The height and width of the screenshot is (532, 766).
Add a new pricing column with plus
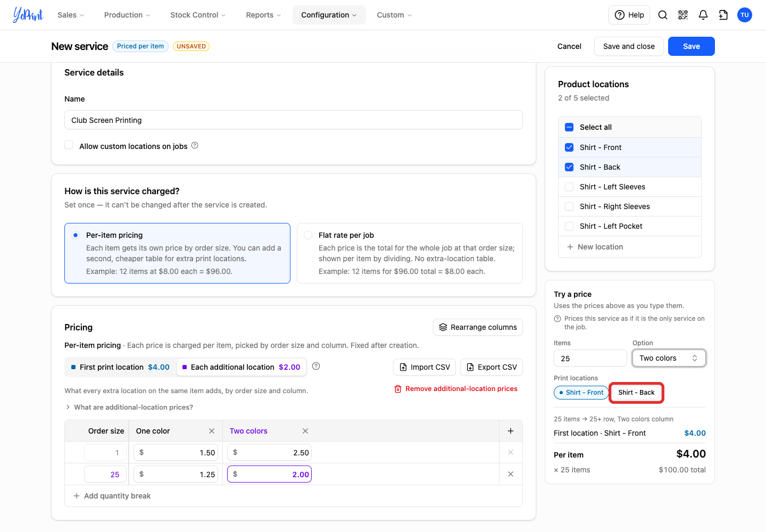click(x=511, y=431)
